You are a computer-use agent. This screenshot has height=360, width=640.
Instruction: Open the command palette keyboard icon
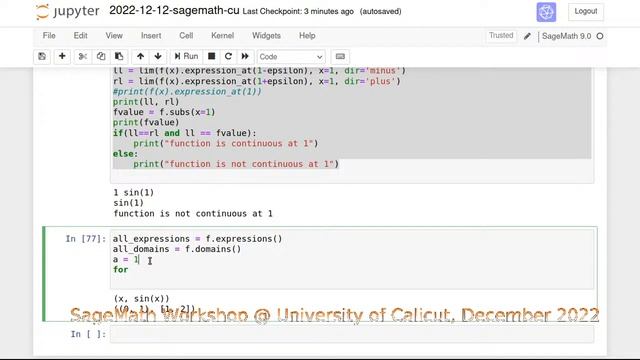point(340,56)
